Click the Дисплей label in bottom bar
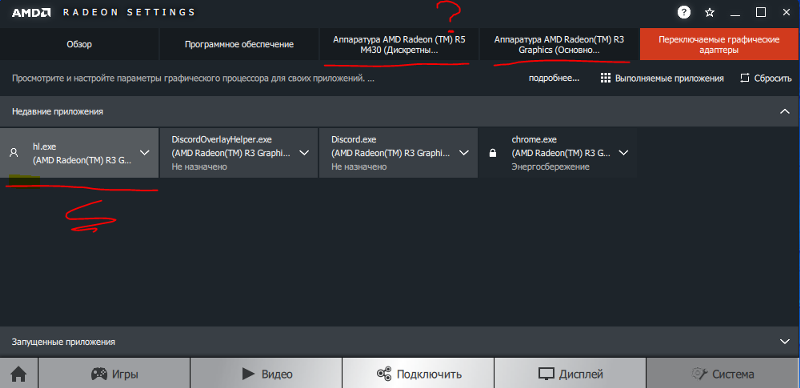 click(x=581, y=374)
